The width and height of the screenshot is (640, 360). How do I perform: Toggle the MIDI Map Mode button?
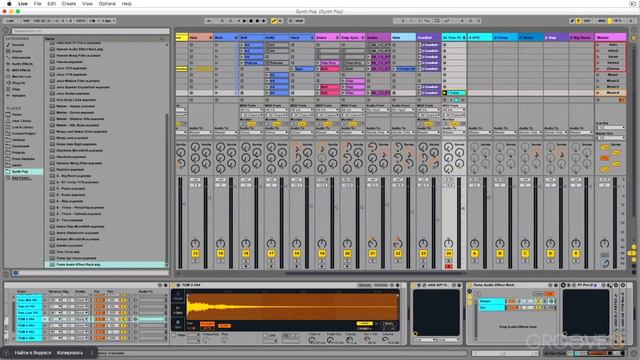pyautogui.click(x=602, y=20)
